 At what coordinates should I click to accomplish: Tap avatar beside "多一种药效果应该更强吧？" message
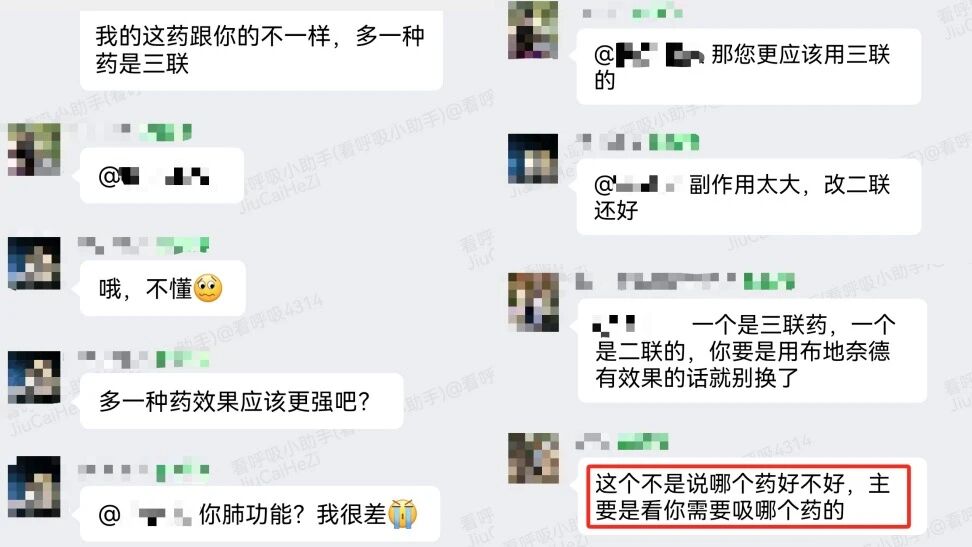pos(34,377)
